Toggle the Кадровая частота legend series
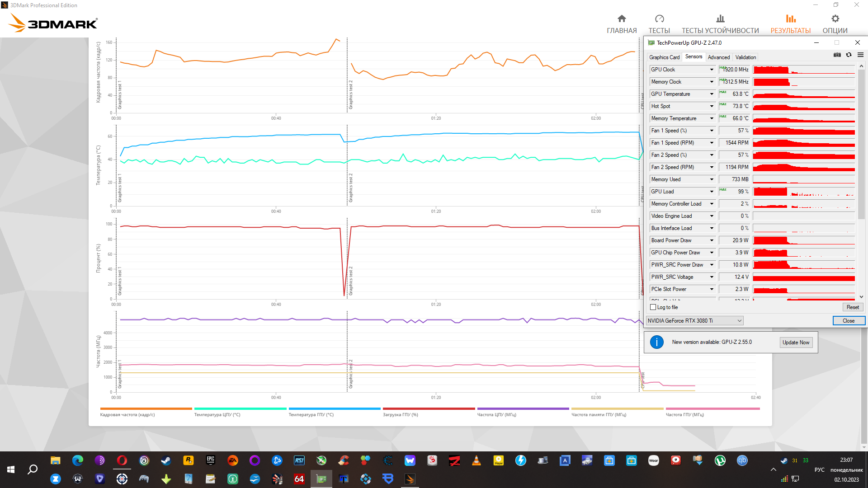 127,414
